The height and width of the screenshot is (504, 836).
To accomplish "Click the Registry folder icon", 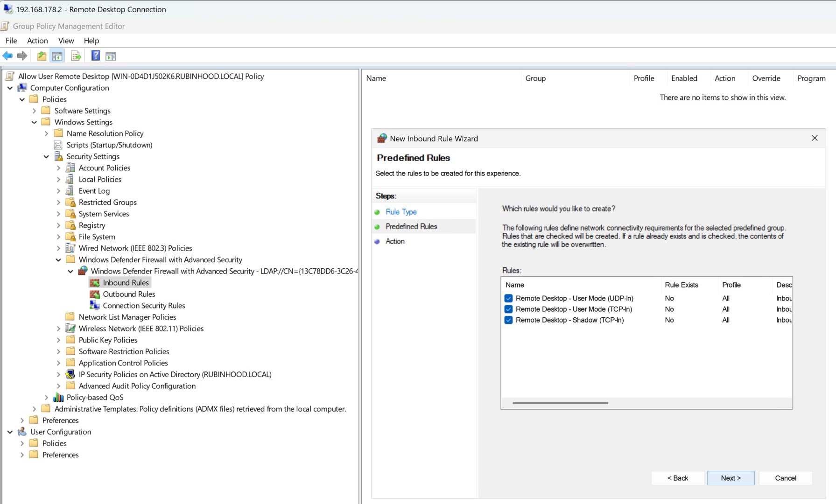I will click(70, 225).
